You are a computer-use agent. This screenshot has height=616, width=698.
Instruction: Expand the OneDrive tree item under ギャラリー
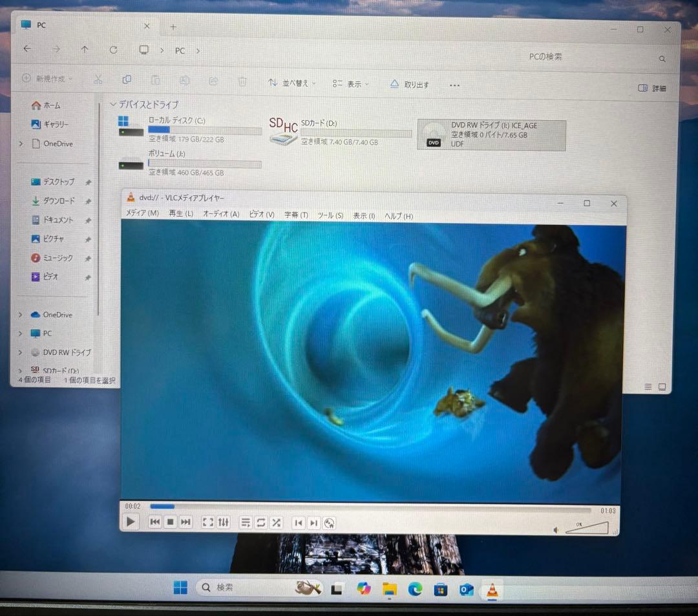(x=21, y=143)
